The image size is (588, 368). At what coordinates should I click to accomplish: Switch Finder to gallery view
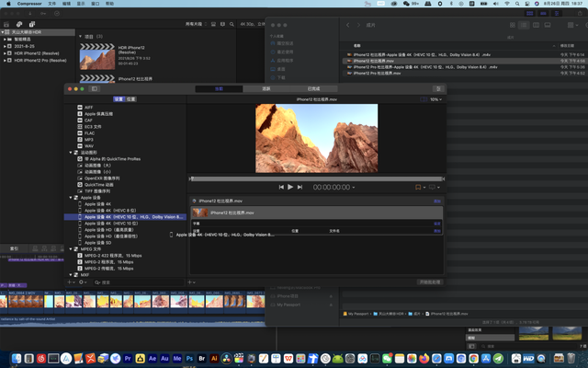(x=548, y=25)
